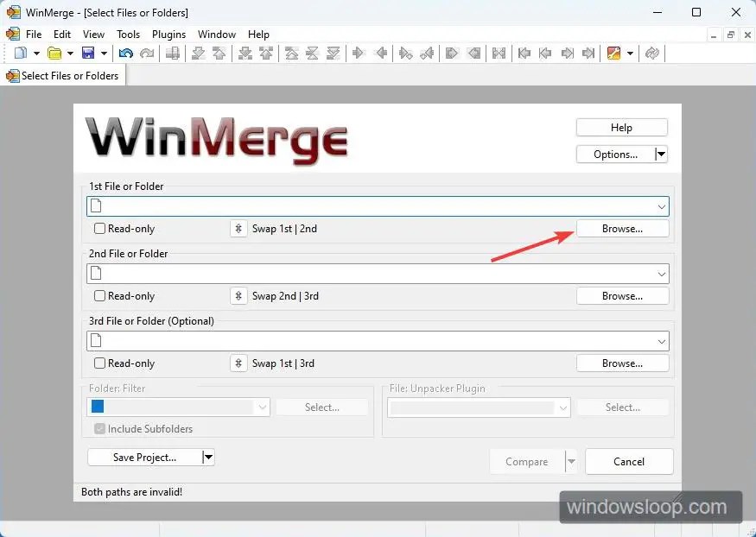The width and height of the screenshot is (756, 537).
Task: Click the Copy Right and Advance icon
Action: pos(405,53)
